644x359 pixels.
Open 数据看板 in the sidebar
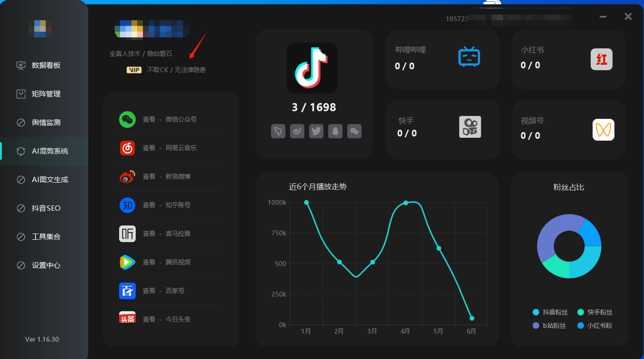click(x=46, y=65)
